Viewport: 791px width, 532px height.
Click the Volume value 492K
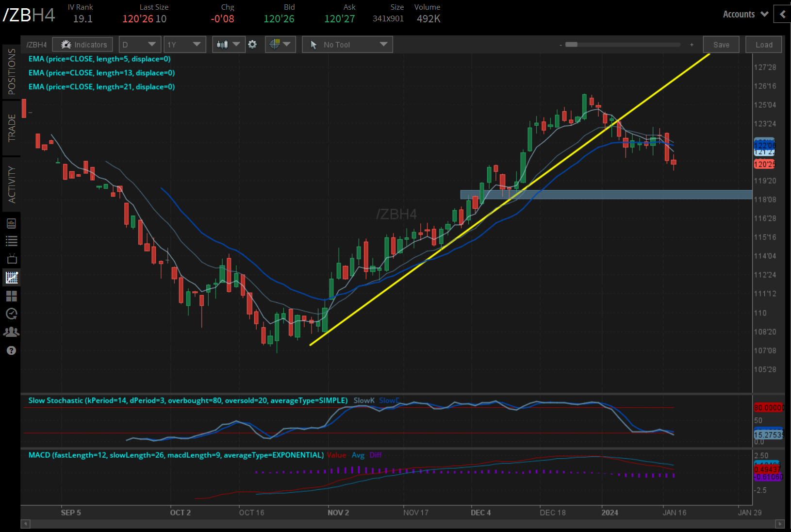(x=428, y=19)
